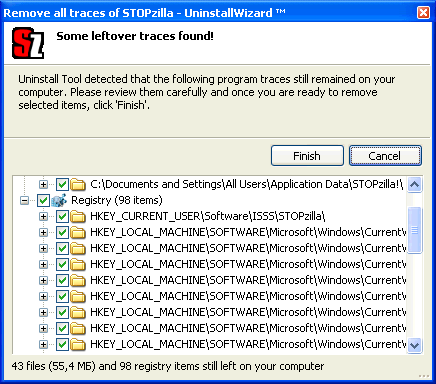Uncheck the C:\Documents and Settings folder checkbox

click(x=62, y=184)
